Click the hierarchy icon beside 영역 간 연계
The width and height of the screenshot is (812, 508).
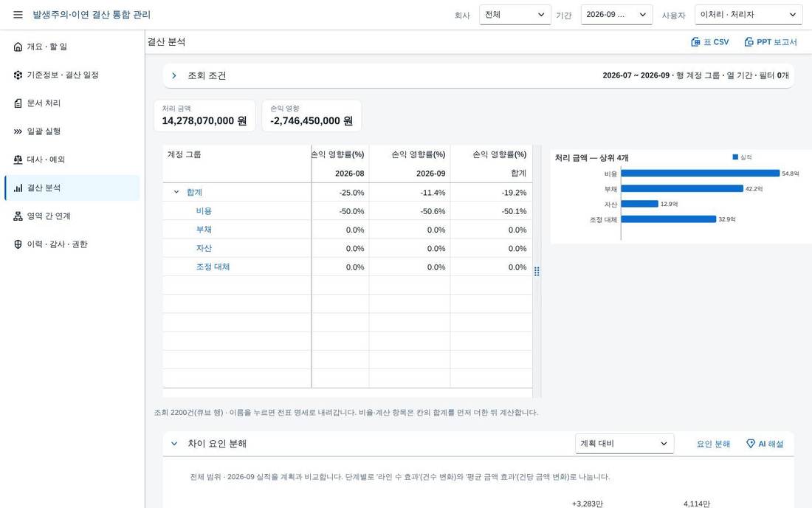click(x=18, y=216)
